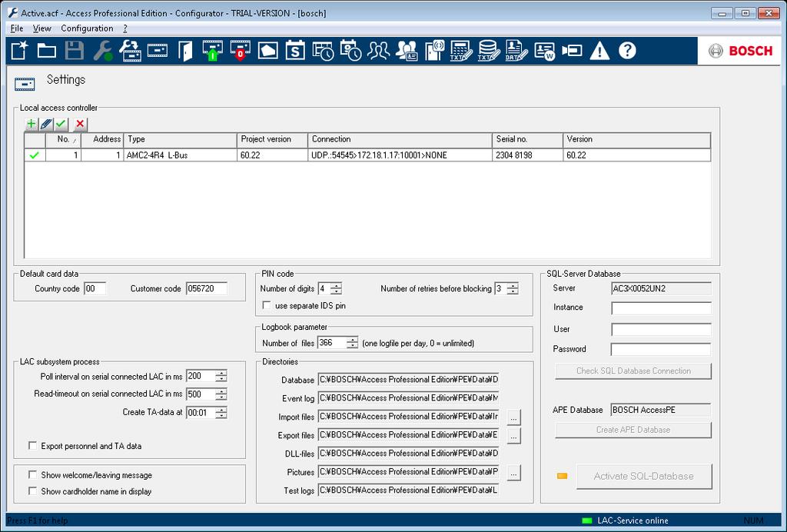Edit the selected controller with the pen icon

(46, 124)
